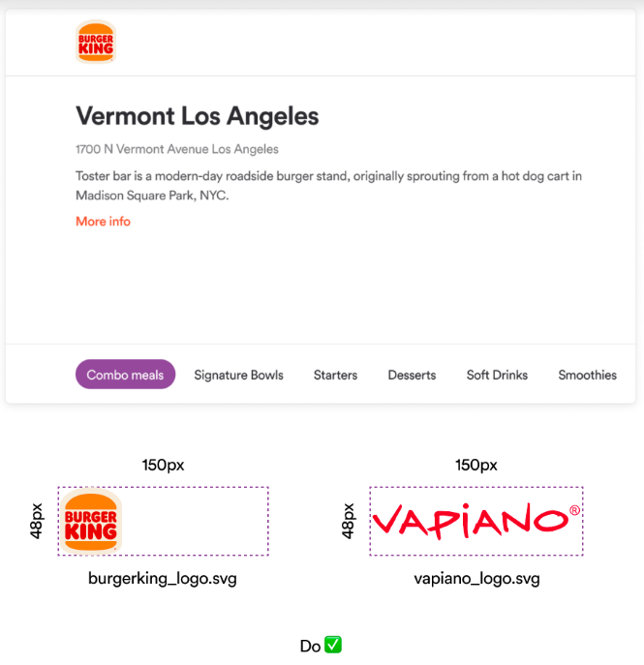Image resolution: width=644 pixels, height=665 pixels.
Task: Click the 1700 N Vermont Avenue address
Action: [177, 149]
